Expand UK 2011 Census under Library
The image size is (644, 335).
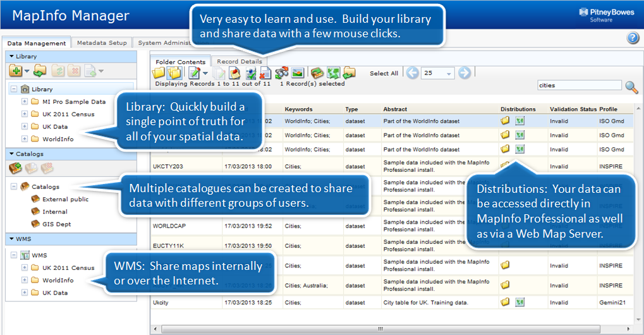pyautogui.click(x=25, y=114)
